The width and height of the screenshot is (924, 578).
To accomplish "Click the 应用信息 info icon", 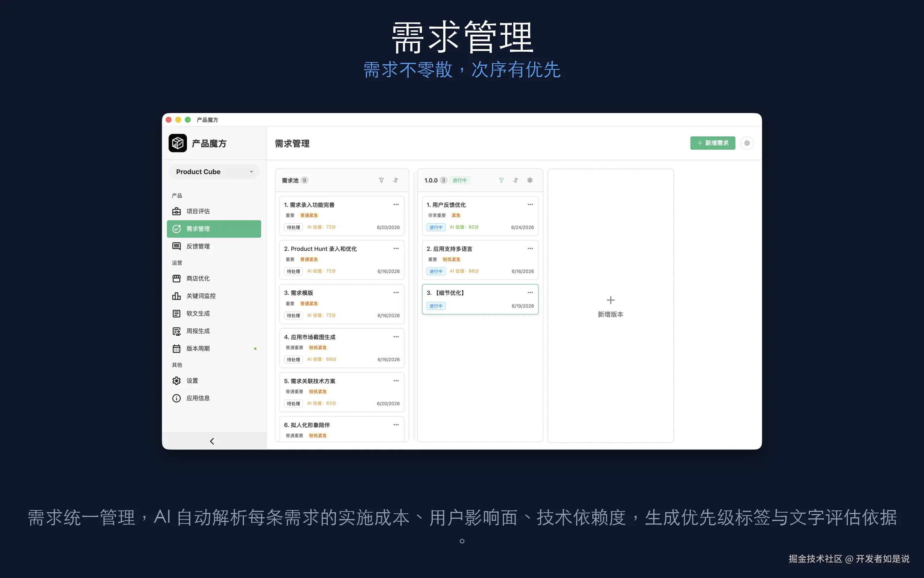I will [x=176, y=398].
